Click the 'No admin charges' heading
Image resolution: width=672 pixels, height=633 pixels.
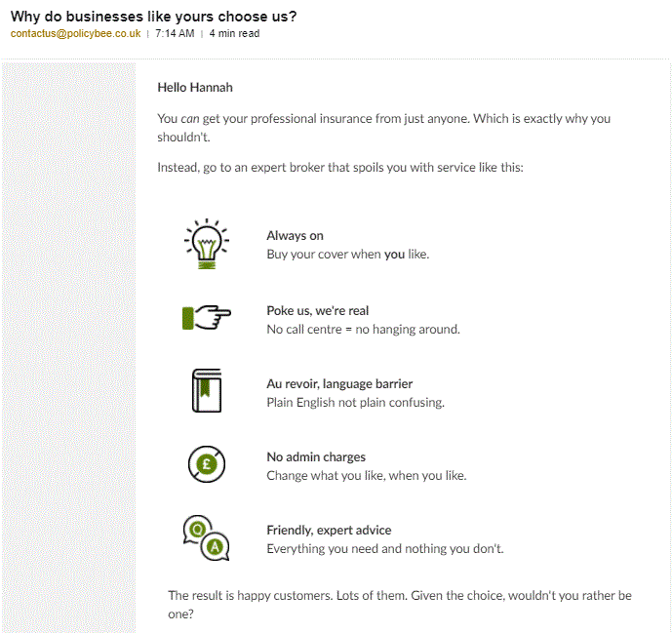coord(316,456)
